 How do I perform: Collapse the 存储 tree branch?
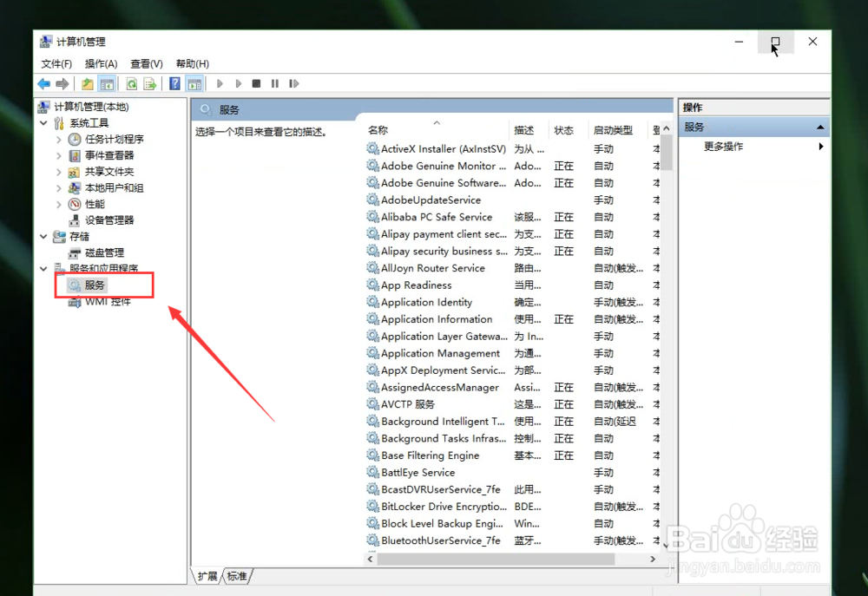(43, 236)
